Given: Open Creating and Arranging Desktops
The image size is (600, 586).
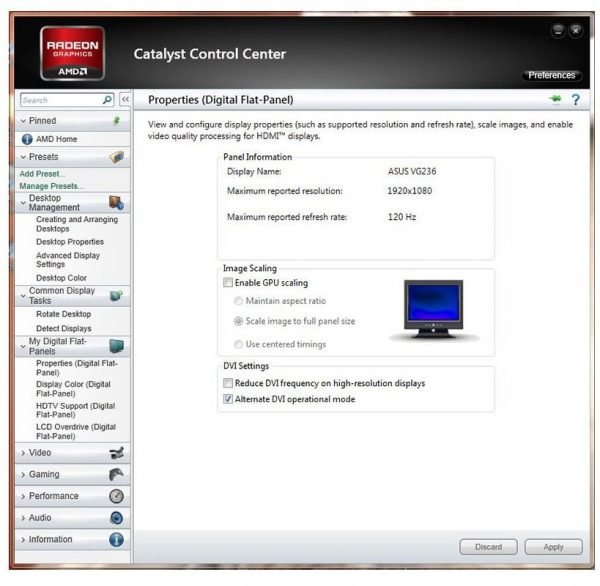Looking at the screenshot, I should pyautogui.click(x=77, y=224).
